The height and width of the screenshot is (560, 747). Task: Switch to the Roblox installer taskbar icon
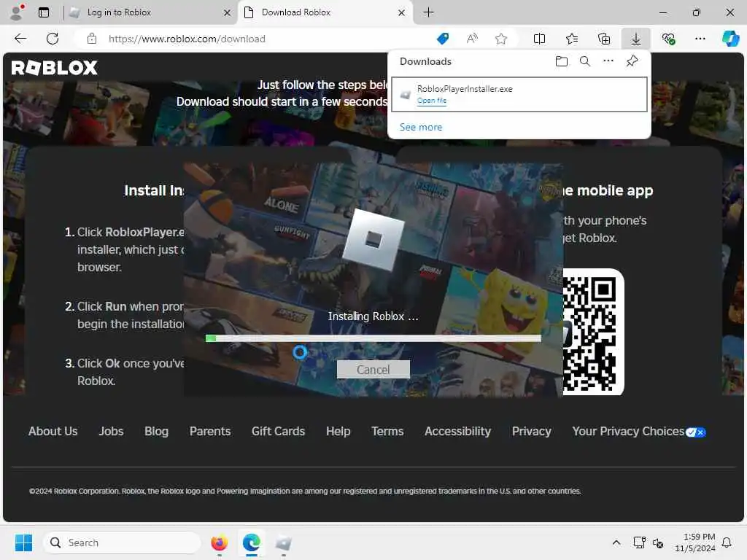click(x=284, y=542)
